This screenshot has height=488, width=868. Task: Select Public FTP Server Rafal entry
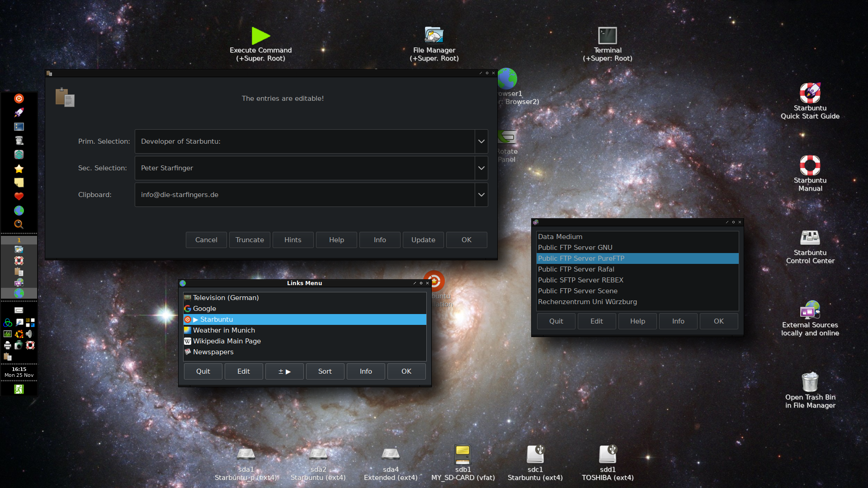click(637, 269)
